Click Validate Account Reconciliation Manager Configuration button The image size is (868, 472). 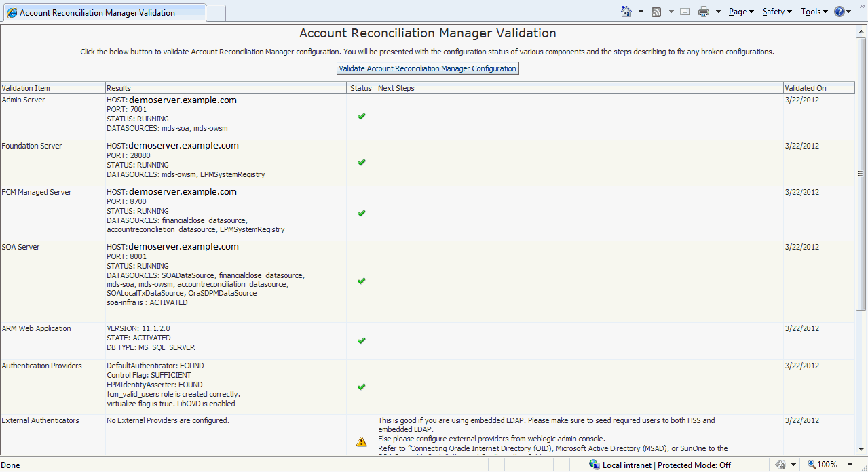[428, 68]
